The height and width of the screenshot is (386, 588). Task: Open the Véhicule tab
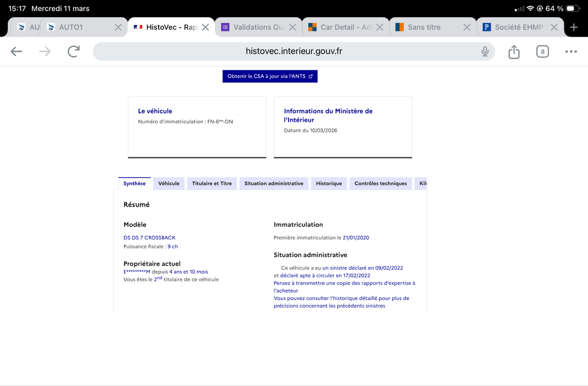tap(169, 184)
